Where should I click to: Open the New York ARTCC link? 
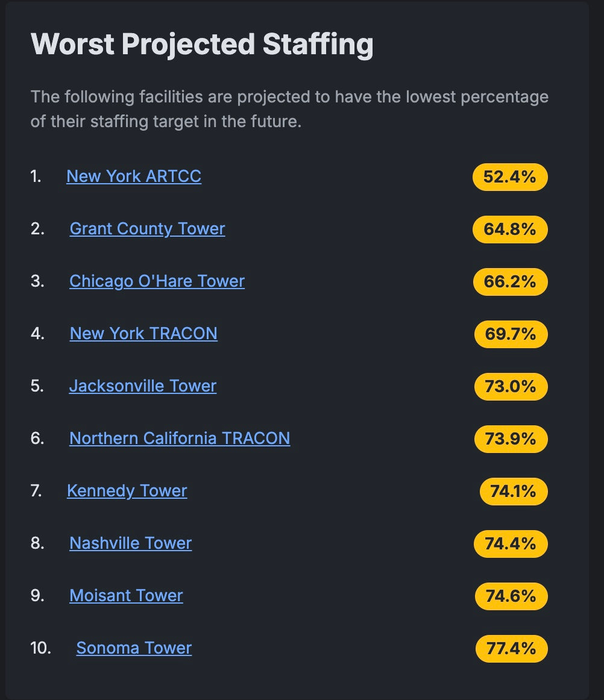134,177
